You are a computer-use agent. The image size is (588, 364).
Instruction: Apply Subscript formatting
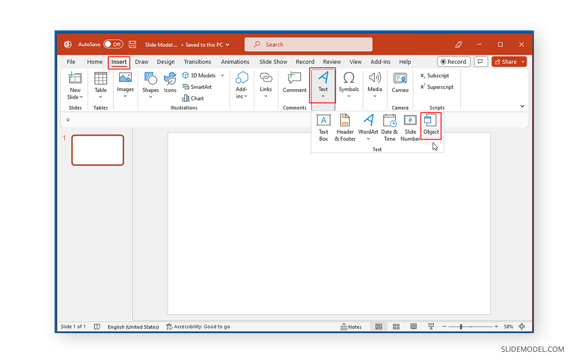pos(435,75)
